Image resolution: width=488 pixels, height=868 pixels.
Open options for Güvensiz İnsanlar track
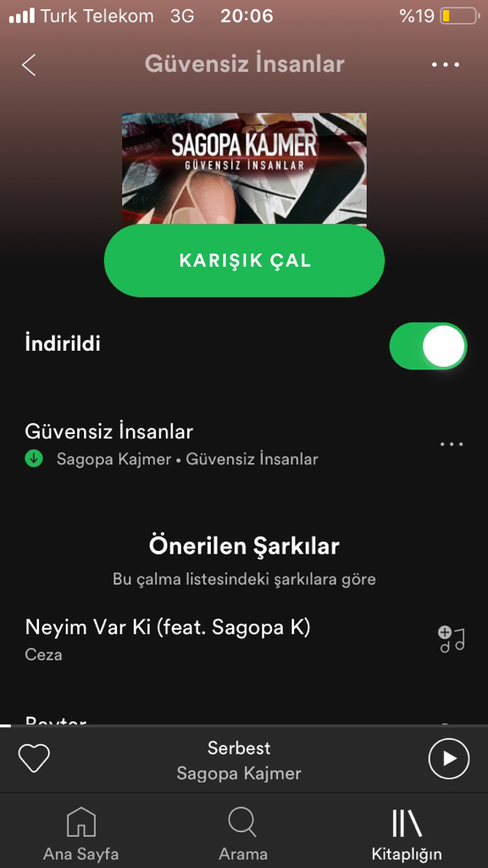point(452,444)
